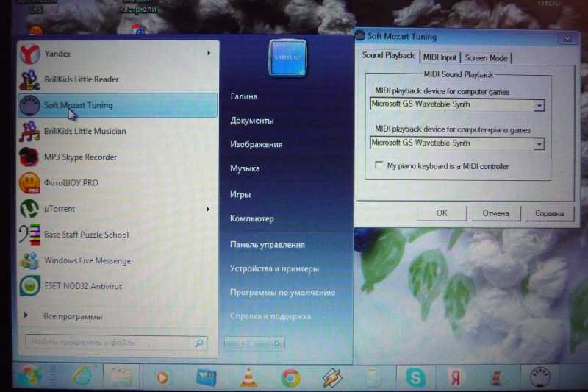The width and height of the screenshot is (588, 392).
Task: Open Yandex from the Start menu list
Action: [x=118, y=54]
